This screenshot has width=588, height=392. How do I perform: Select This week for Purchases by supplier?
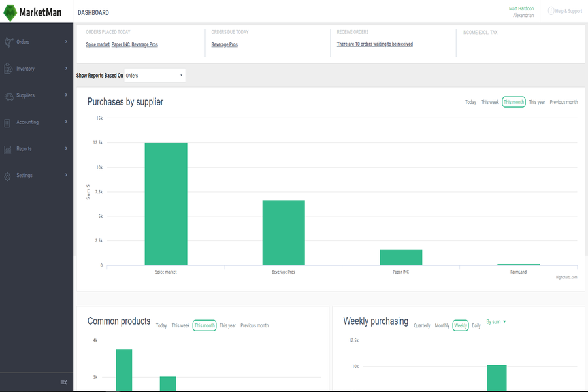tap(489, 103)
